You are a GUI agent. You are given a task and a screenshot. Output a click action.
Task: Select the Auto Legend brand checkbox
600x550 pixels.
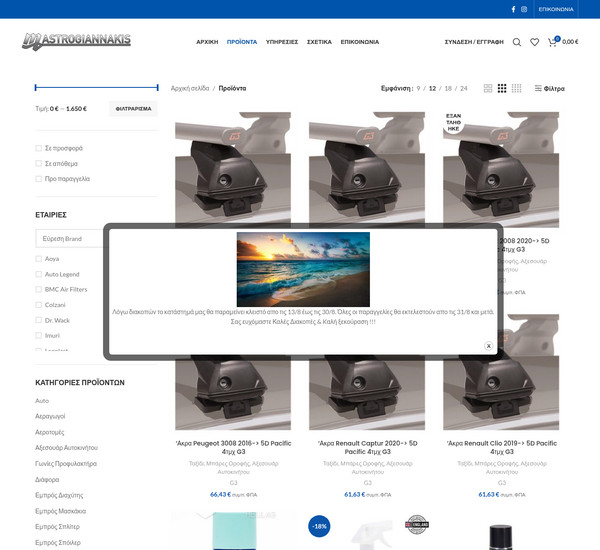pos(38,274)
